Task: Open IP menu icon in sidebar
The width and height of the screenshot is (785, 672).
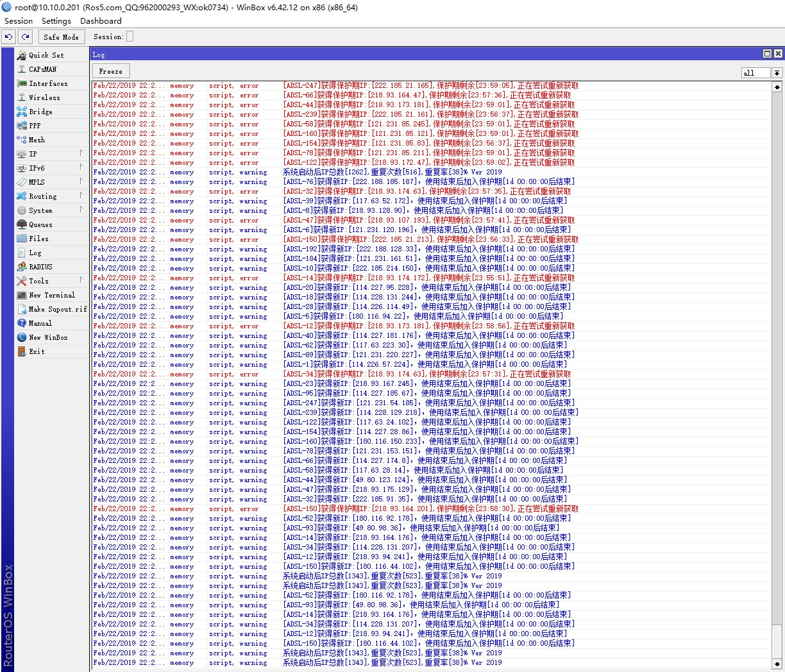Action: [22, 154]
